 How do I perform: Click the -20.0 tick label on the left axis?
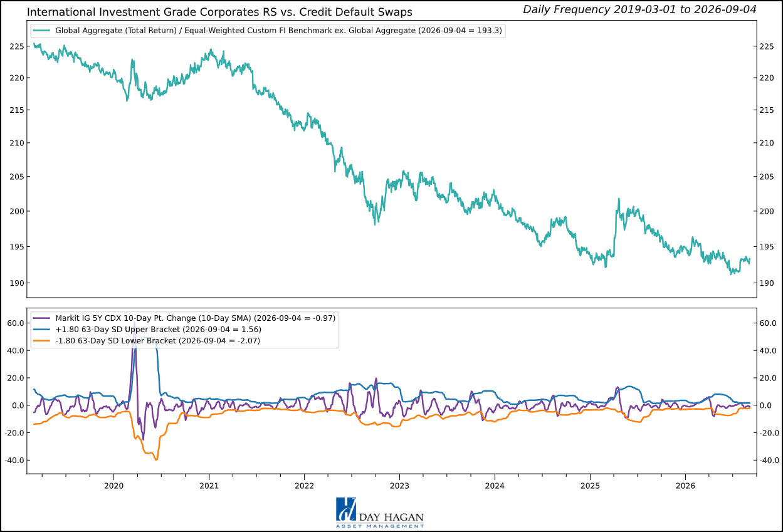14,433
